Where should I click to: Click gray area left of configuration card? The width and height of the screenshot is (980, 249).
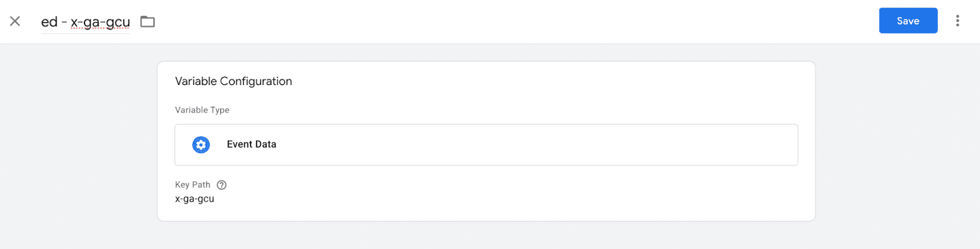pos(78,141)
